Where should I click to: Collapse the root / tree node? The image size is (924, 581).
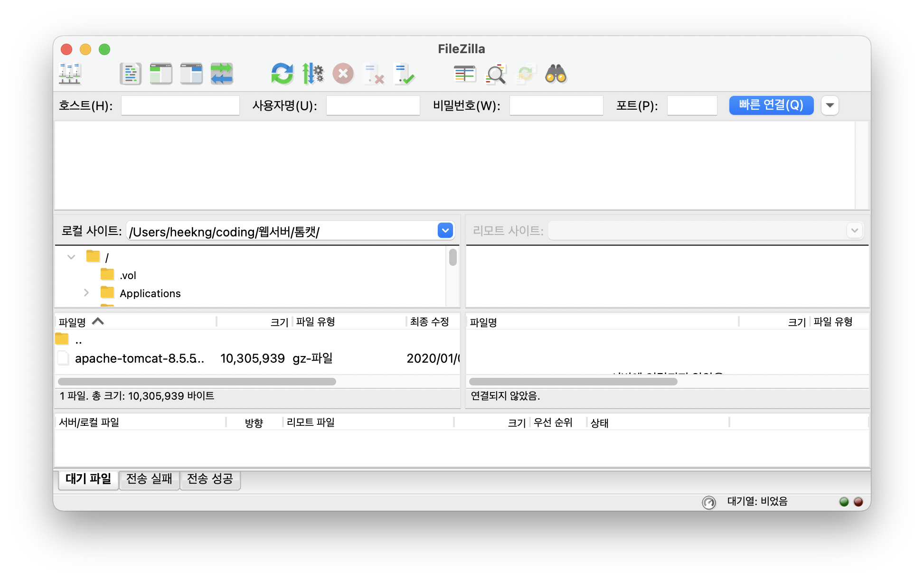[x=72, y=257]
